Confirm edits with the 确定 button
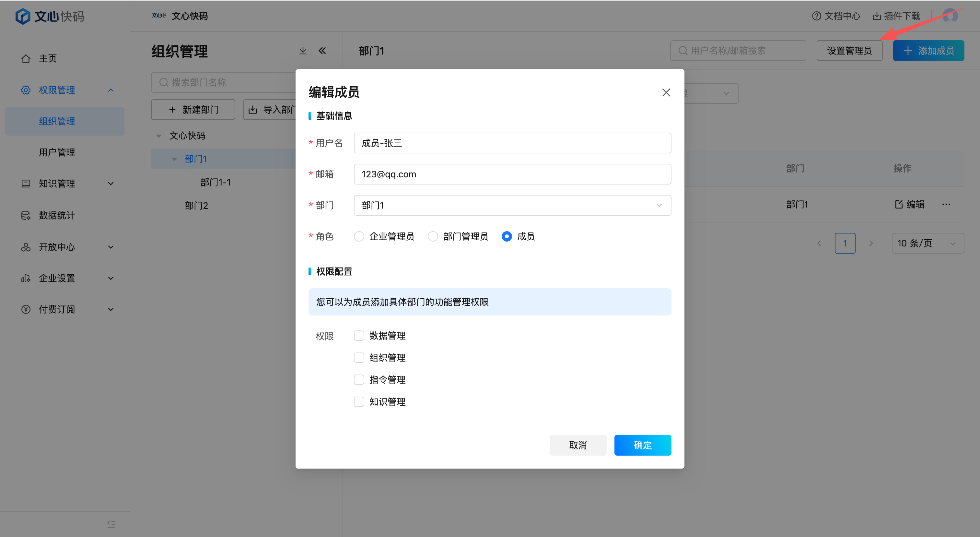980x537 pixels. point(642,445)
